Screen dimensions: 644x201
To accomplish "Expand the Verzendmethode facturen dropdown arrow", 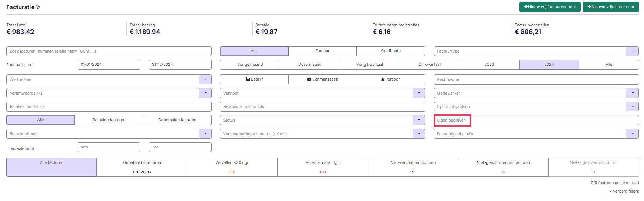I will coord(419,134).
